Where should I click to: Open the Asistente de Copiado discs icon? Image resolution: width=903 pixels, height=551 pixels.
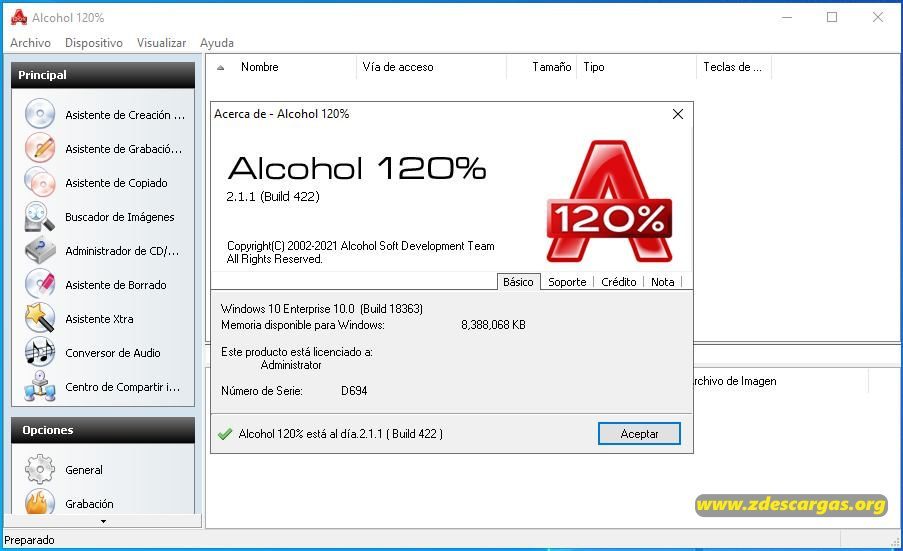click(40, 181)
